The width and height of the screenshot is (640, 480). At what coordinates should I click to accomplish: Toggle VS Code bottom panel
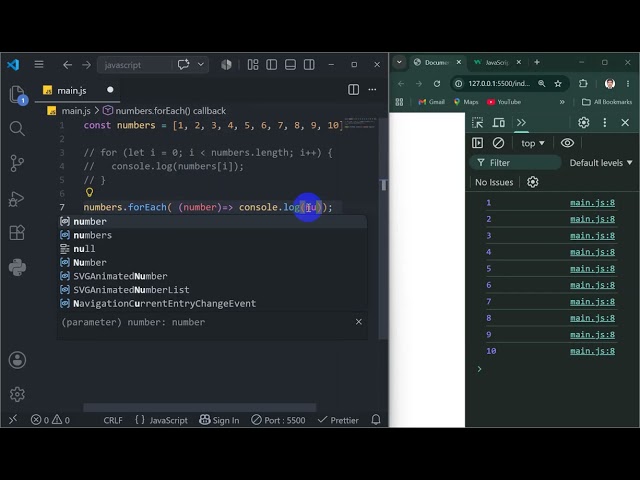pos(290,64)
